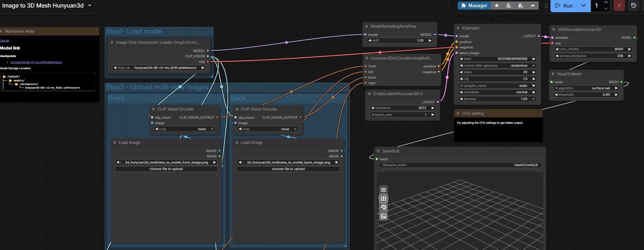Open the palette background color icon in SaveGLB

384,207
